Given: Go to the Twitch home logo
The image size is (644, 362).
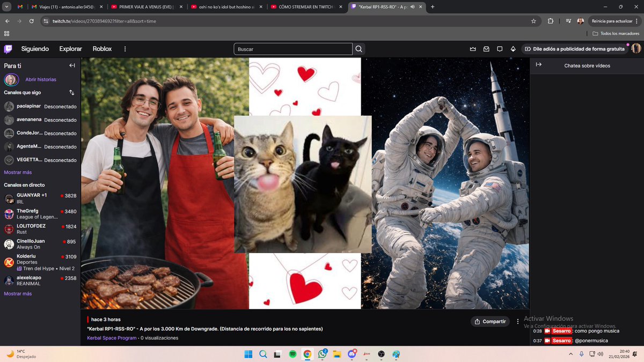Looking at the screenshot, I should pyautogui.click(x=8, y=49).
